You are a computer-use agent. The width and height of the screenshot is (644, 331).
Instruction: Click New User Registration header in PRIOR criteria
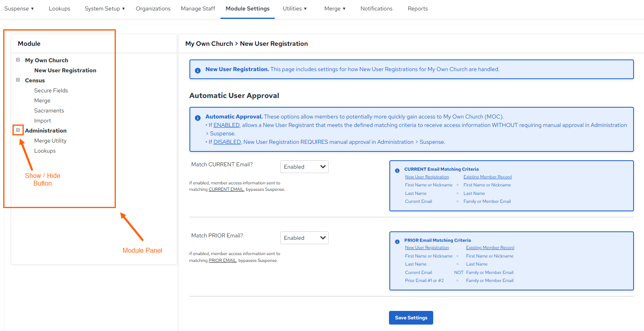[427, 247]
